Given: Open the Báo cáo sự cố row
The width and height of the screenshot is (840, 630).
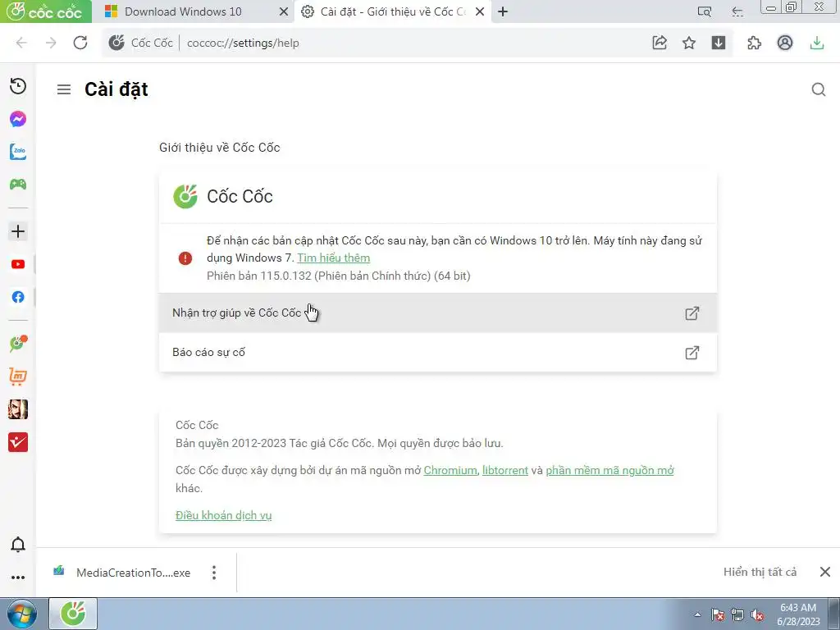Looking at the screenshot, I should 438,353.
